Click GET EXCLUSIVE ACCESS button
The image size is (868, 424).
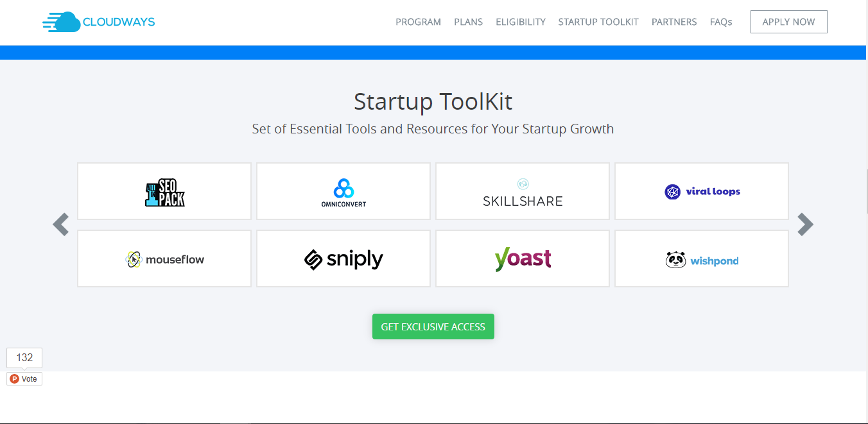(x=433, y=326)
